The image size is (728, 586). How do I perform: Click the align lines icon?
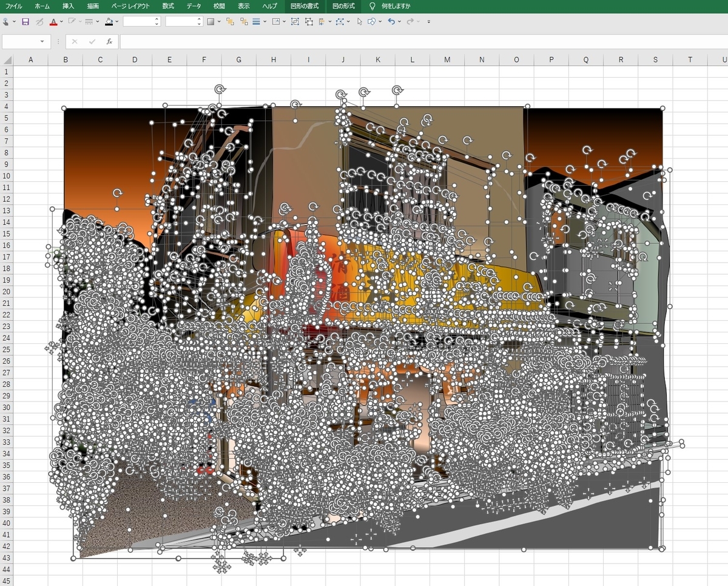(x=256, y=21)
